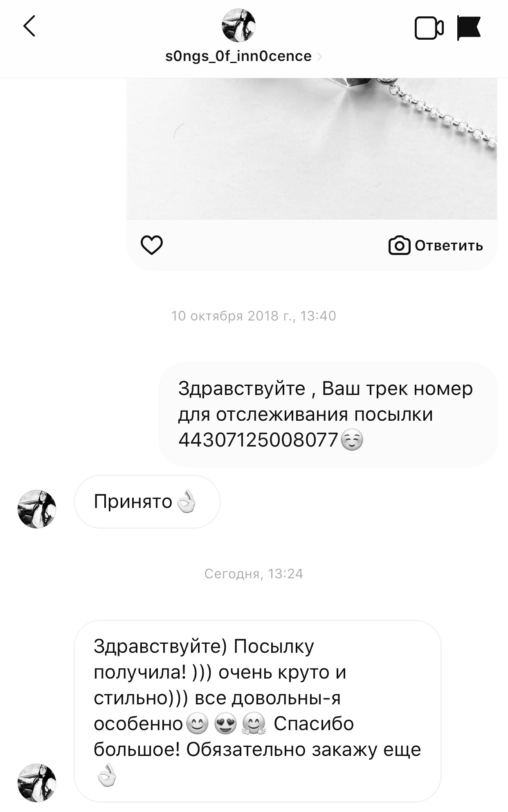
Task: Open header profile avatar picture
Action: click(238, 25)
